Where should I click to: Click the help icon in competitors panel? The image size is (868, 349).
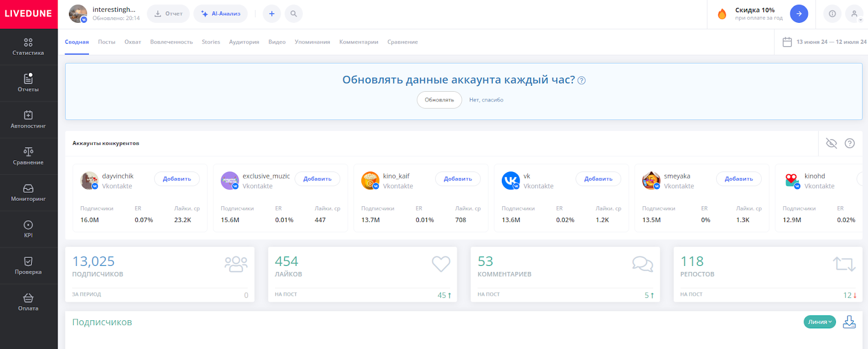[850, 143]
